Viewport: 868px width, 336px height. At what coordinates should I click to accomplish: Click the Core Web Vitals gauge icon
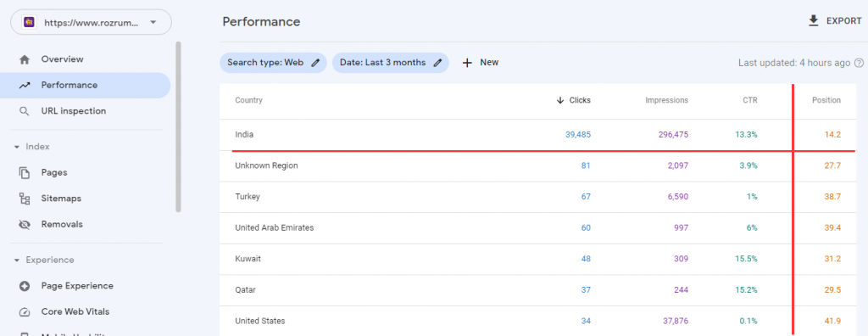(x=24, y=311)
